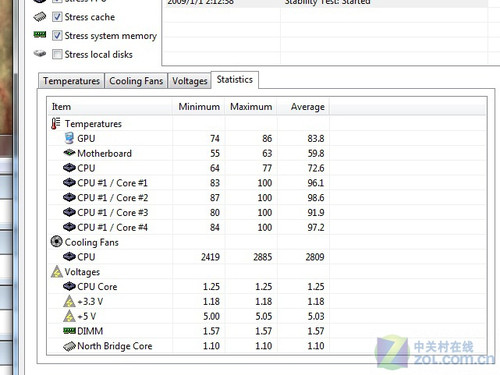
Task: Click the voltage icon of +5 V row
Action: click(x=69, y=316)
